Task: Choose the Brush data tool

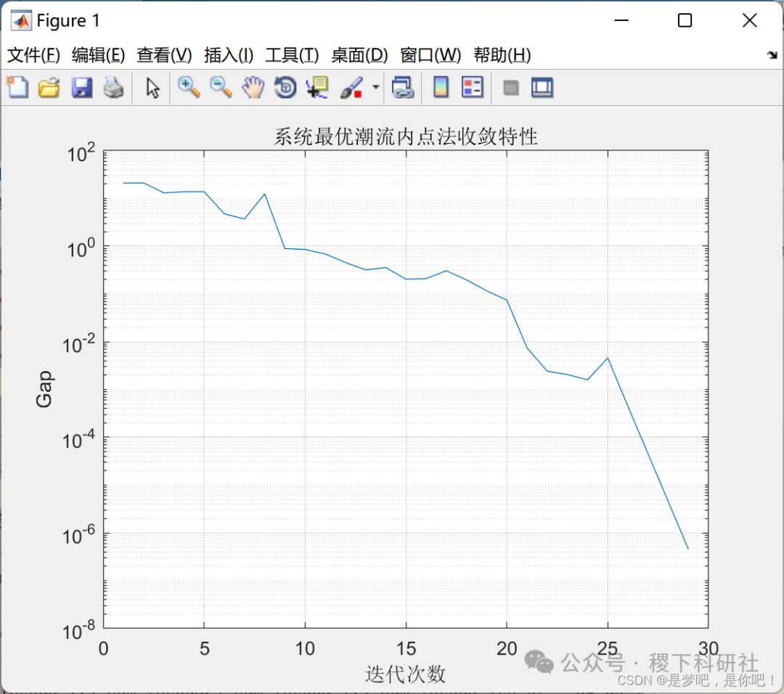Action: pos(351,88)
